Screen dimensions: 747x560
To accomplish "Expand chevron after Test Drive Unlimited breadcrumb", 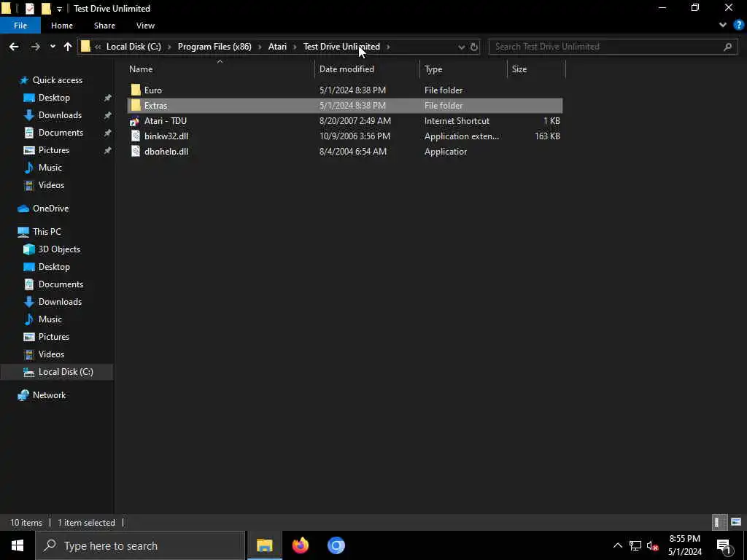I will (388, 47).
